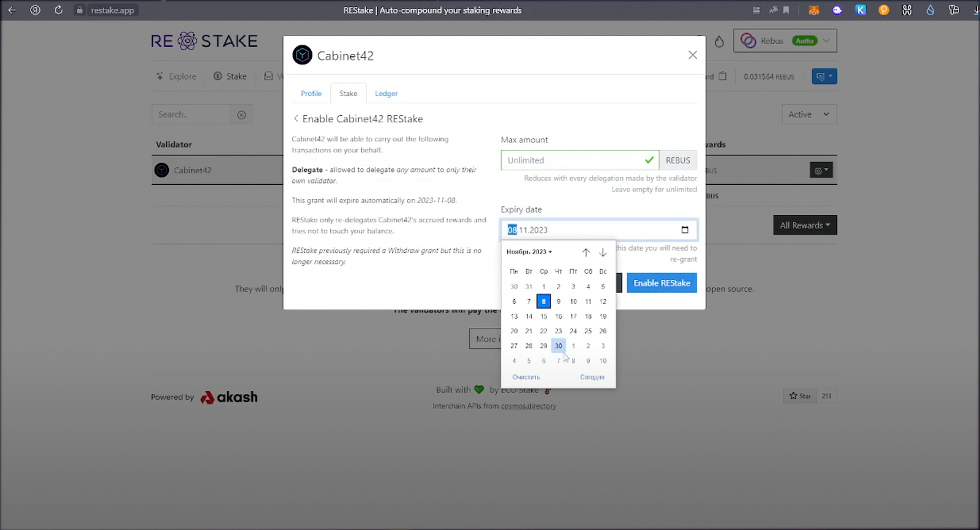Click the restake.app address bar
This screenshot has width=980, height=530.
pos(112,10)
